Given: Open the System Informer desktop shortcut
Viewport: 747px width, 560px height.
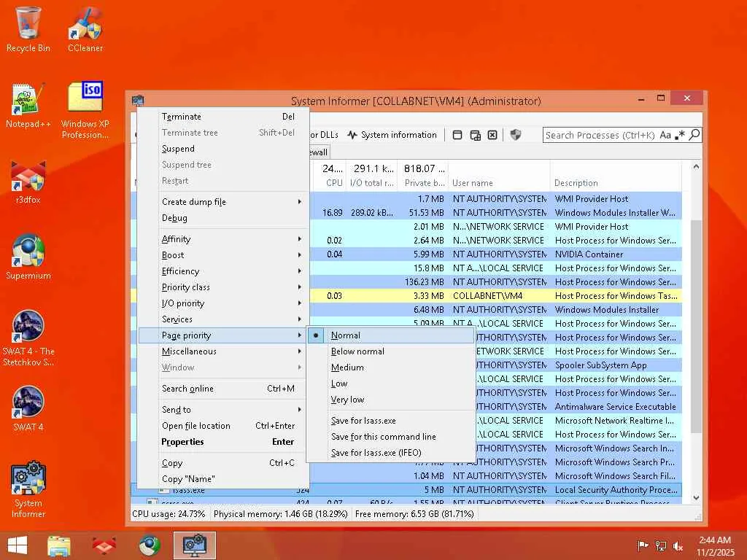Looking at the screenshot, I should click(x=28, y=489).
